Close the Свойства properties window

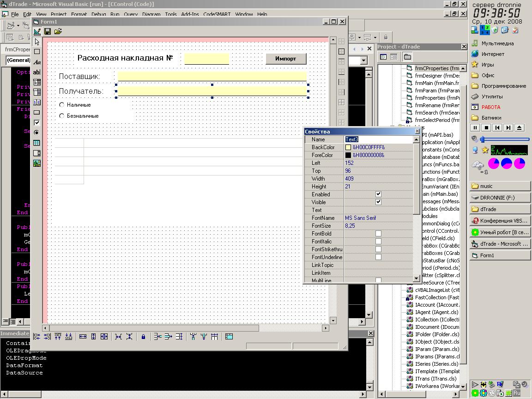pyautogui.click(x=417, y=131)
